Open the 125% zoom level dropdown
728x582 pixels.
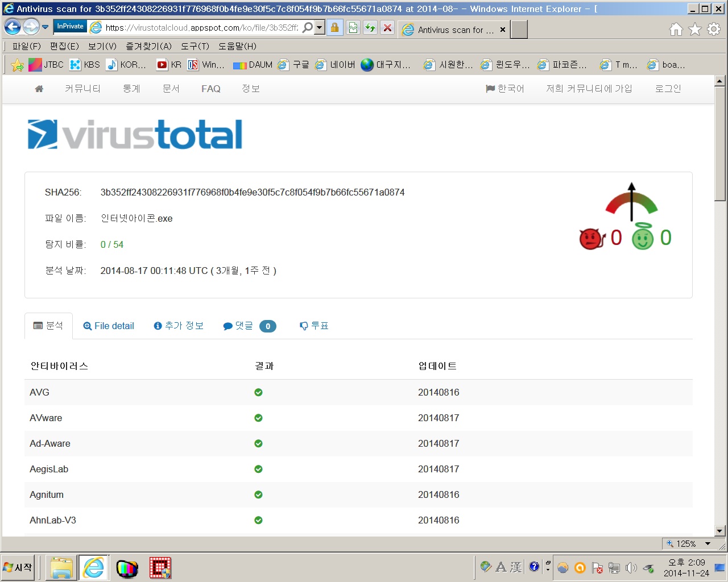point(708,544)
